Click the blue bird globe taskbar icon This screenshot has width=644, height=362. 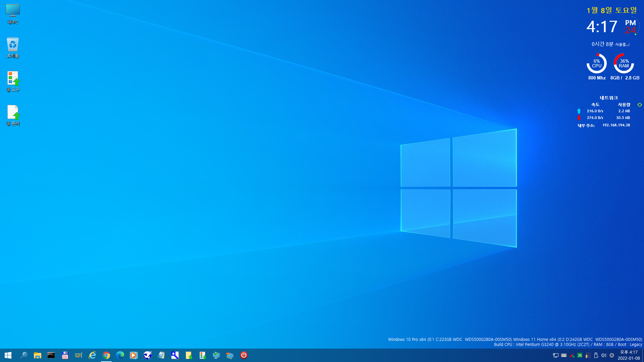click(148, 355)
